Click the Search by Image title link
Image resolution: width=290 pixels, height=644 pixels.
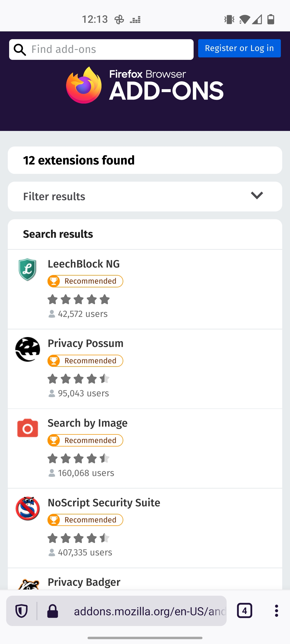[88, 423]
